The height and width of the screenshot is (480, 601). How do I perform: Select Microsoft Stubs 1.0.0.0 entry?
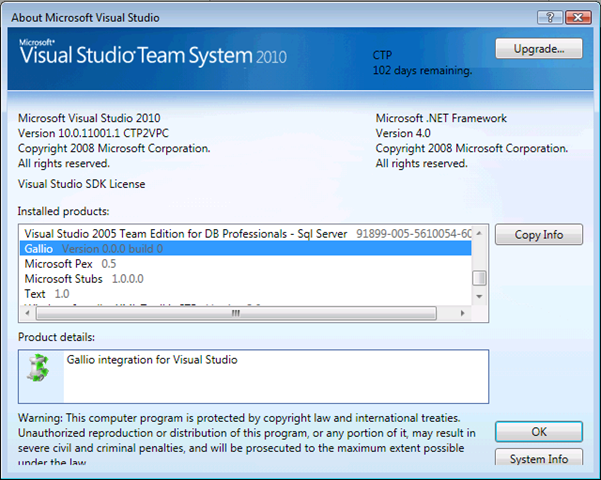point(245,279)
